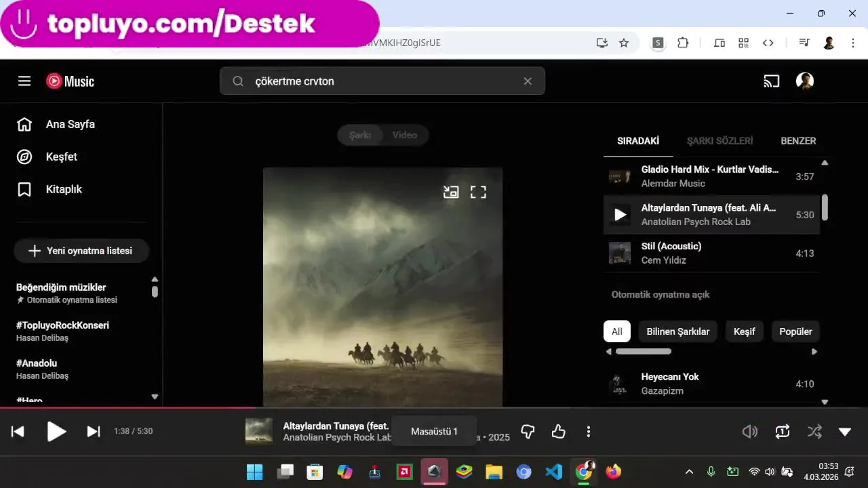The width and height of the screenshot is (868, 488).
Task: Create a playlist with Yeni oynatma listesi
Action: (81, 251)
